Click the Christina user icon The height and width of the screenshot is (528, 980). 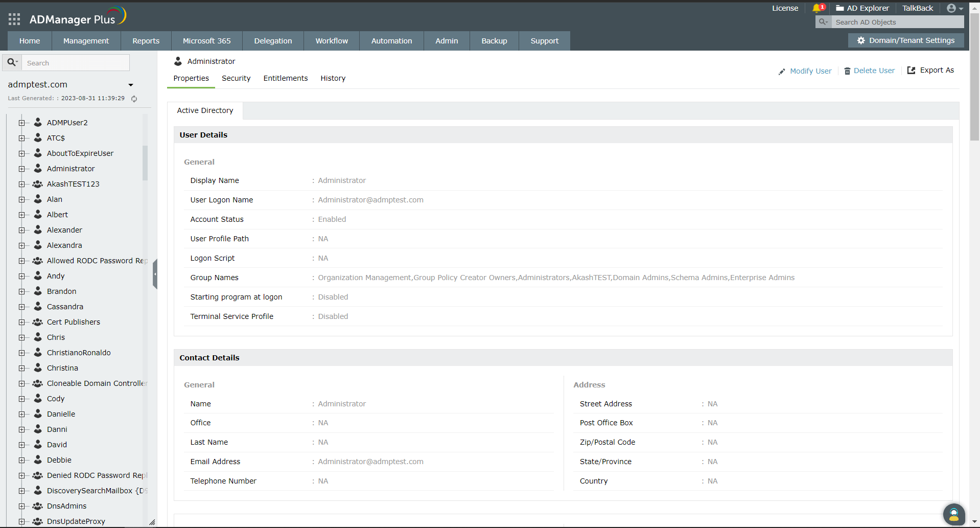click(38, 368)
